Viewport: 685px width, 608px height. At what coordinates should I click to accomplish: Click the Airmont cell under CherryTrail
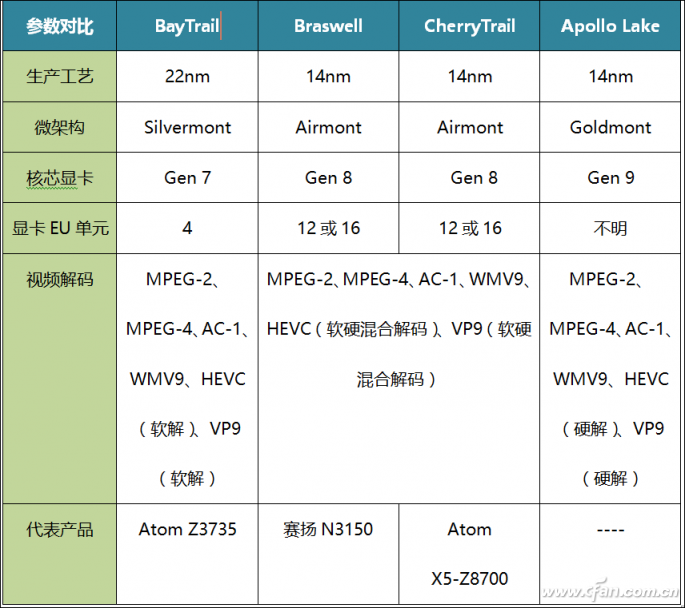469,127
